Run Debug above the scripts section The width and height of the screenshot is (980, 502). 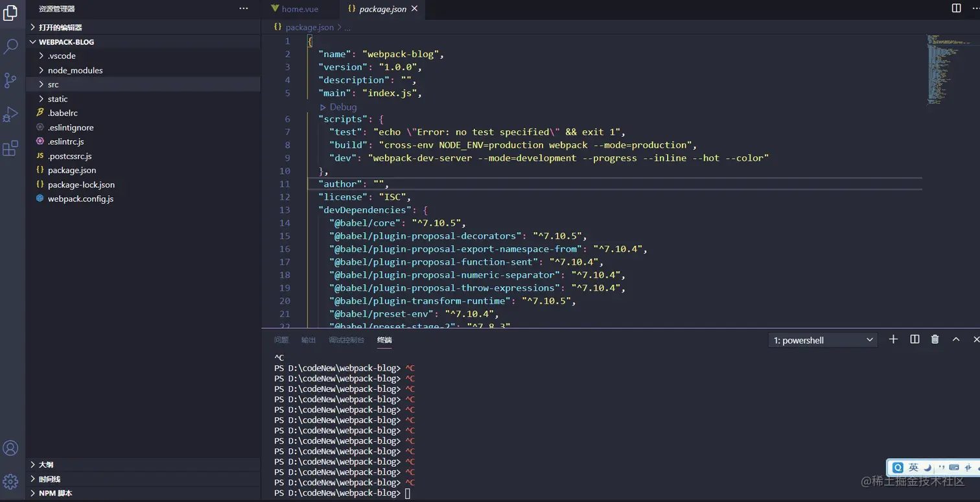[x=340, y=106]
